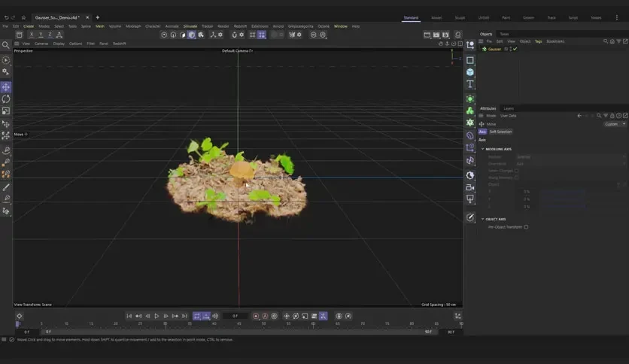Screen dimensions: 629x364
Task: Click the back arrow in the Attributes manager
Action: click(579, 116)
